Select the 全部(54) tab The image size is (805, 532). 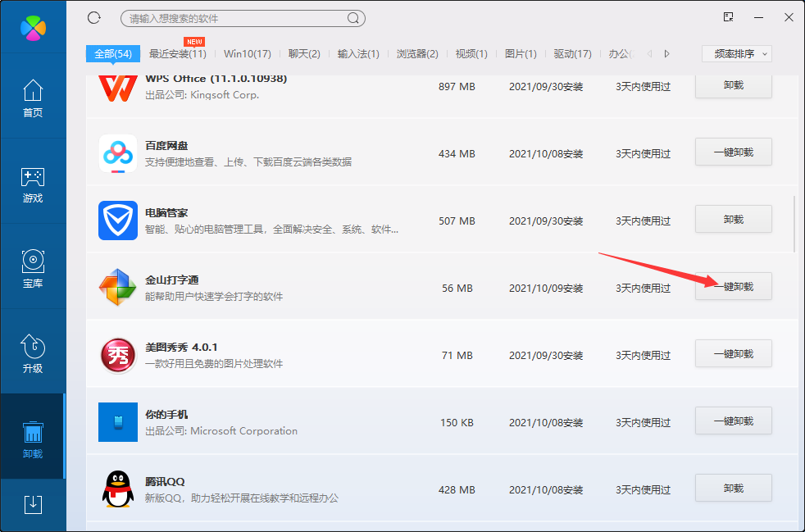113,54
